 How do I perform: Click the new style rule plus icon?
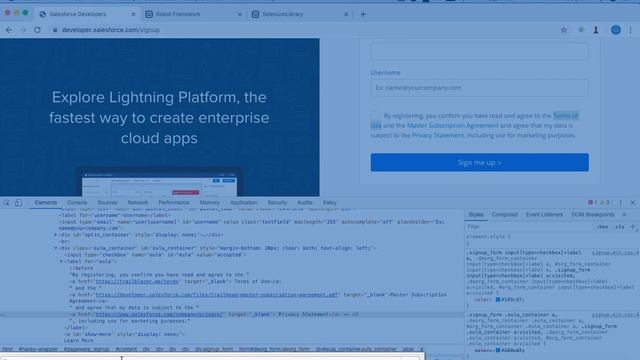tap(633, 227)
